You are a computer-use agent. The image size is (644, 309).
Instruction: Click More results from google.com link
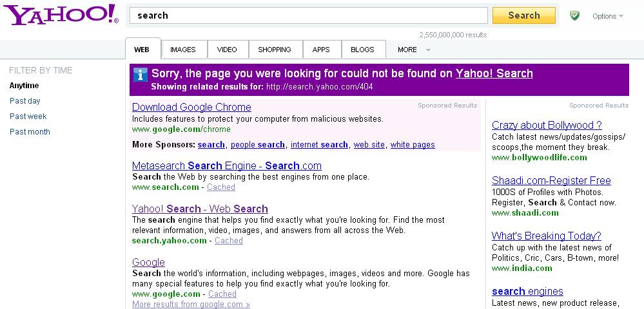(x=191, y=304)
